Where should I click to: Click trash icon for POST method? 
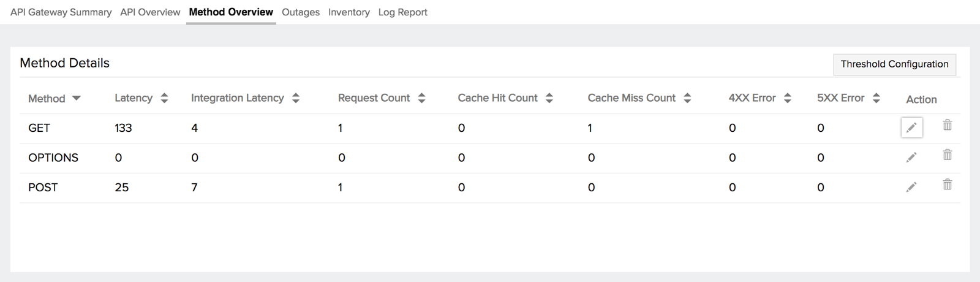[947, 185]
